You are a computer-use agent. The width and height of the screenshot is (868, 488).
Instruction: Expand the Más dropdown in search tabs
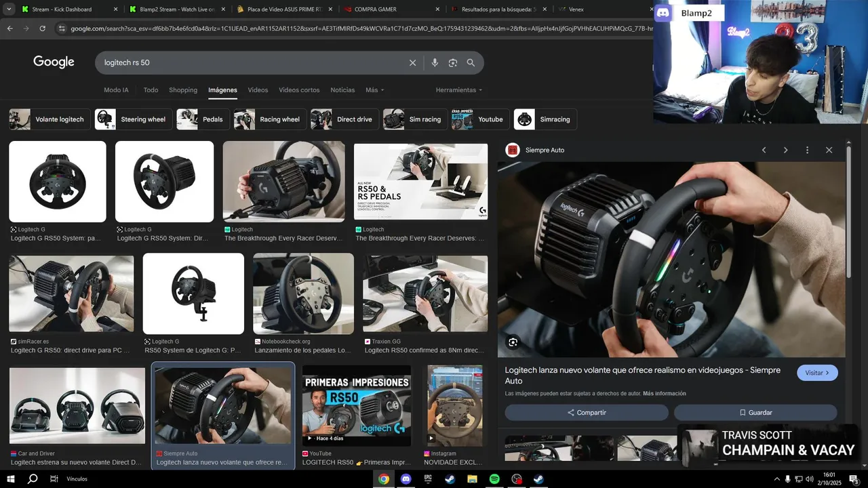(374, 89)
